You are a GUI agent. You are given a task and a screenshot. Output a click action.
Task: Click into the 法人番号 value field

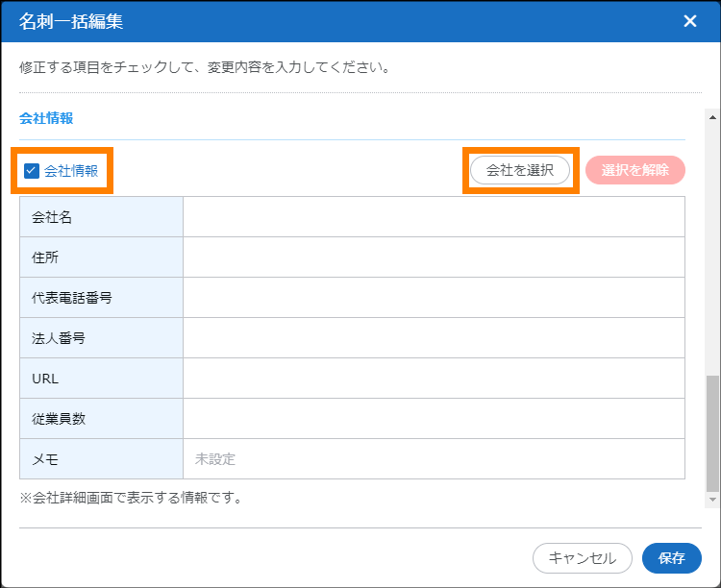point(433,338)
